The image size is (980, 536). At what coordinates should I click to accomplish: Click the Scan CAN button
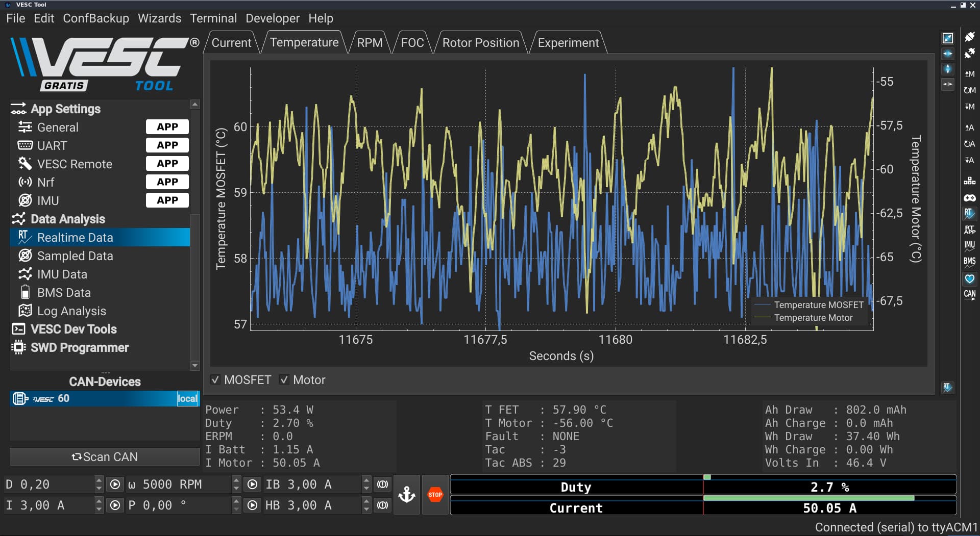[105, 457]
